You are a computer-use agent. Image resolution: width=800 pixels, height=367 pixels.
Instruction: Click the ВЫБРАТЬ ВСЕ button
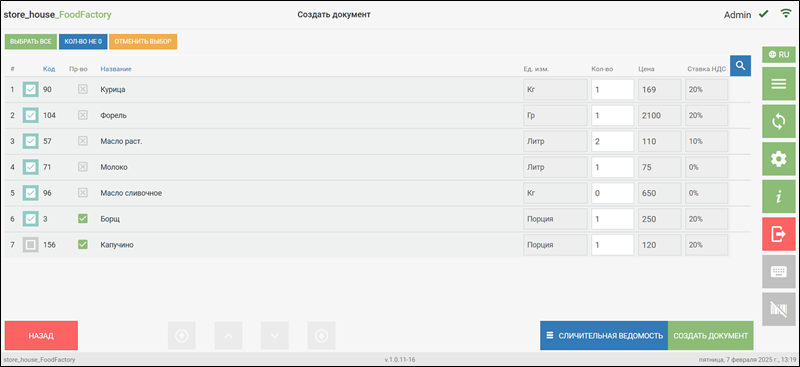coord(31,41)
